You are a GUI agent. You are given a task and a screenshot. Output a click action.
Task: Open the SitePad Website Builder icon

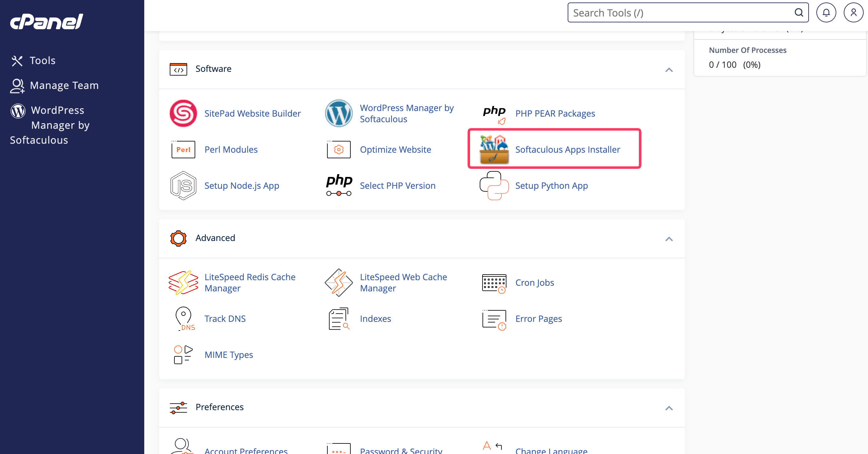pyautogui.click(x=183, y=113)
